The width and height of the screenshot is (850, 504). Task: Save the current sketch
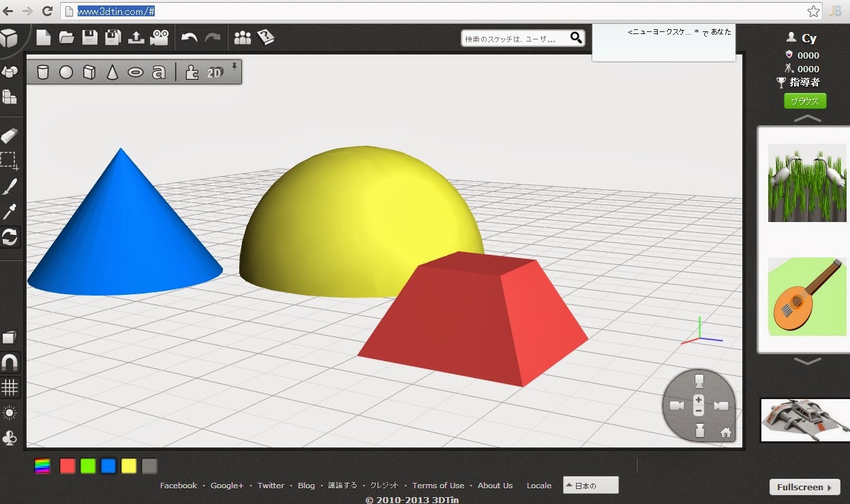coord(89,38)
